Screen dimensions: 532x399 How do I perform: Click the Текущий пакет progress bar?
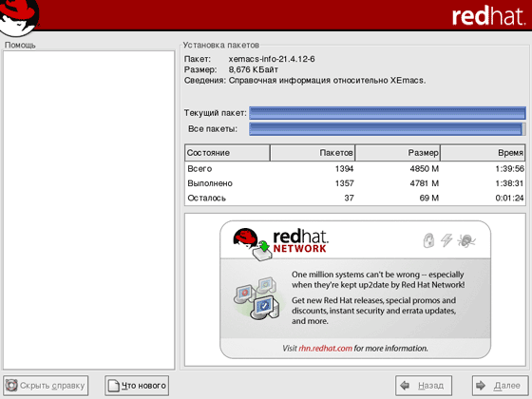[x=388, y=113]
